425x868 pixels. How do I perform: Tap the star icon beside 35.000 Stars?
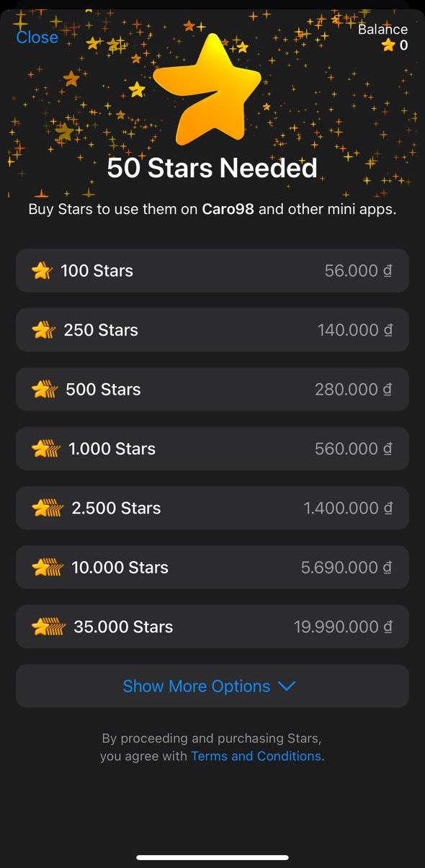(x=49, y=627)
